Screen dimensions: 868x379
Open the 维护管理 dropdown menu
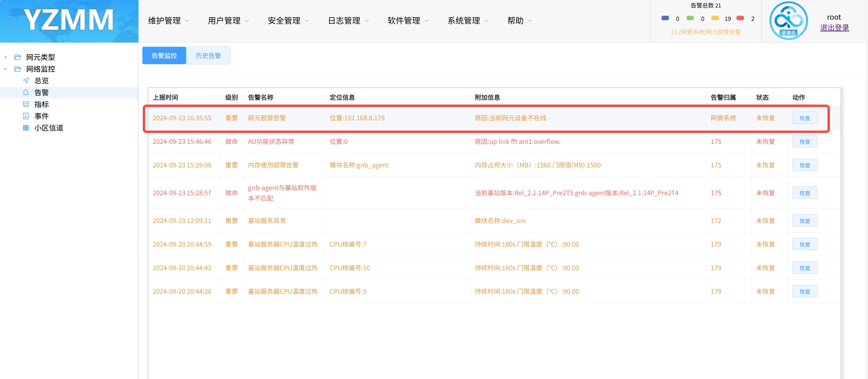(x=169, y=21)
